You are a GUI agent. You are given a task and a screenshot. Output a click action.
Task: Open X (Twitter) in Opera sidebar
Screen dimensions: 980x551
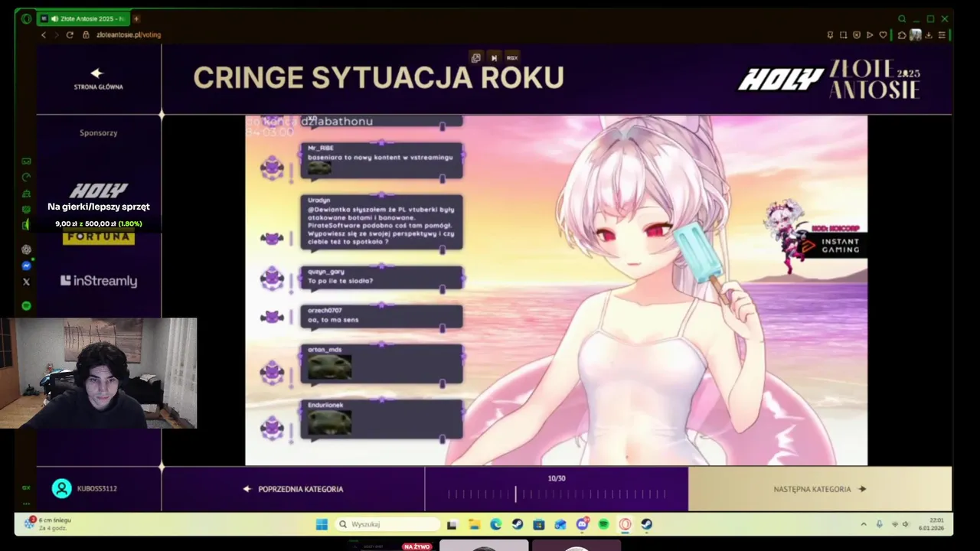click(27, 282)
